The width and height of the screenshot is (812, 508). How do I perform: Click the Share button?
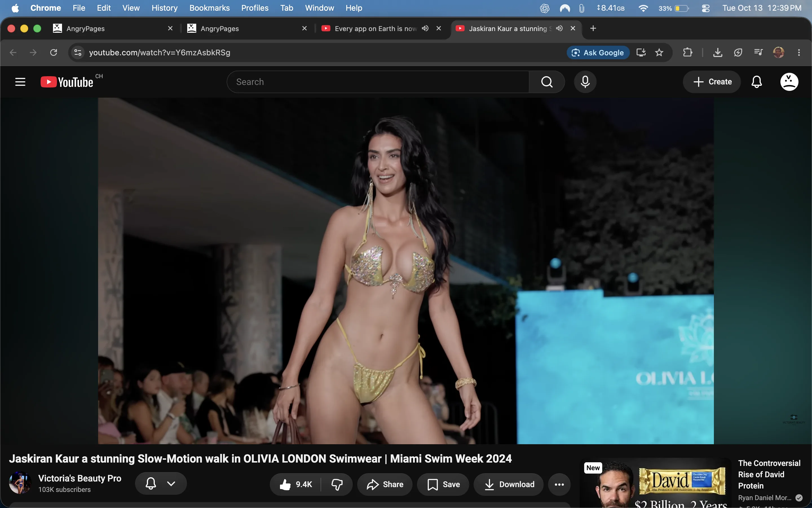point(385,484)
